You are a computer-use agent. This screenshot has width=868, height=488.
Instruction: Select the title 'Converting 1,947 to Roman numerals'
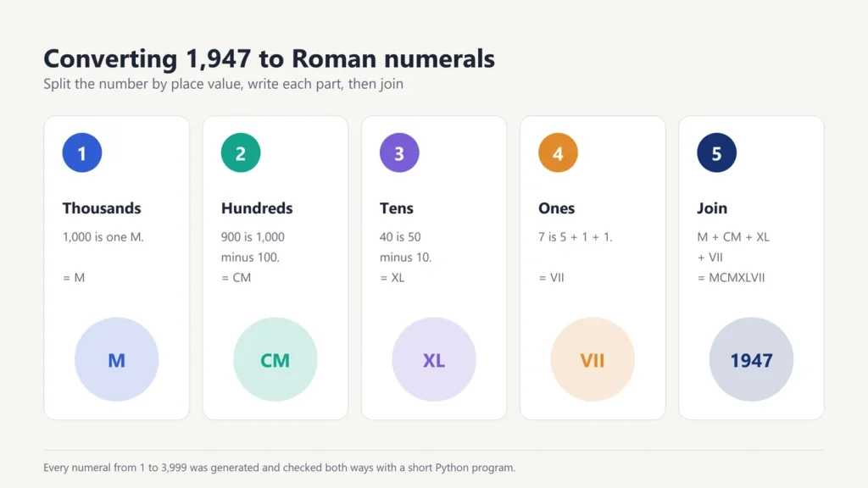(x=269, y=58)
